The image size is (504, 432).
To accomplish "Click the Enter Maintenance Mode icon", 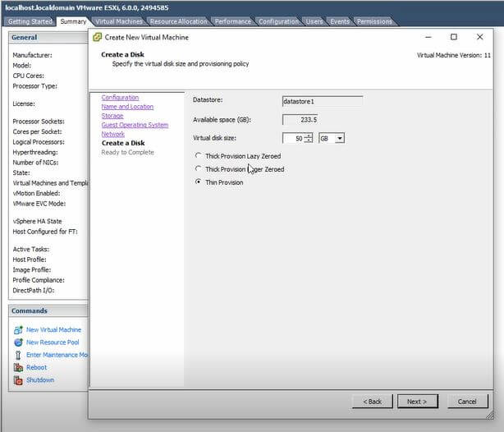I will coord(18,355).
